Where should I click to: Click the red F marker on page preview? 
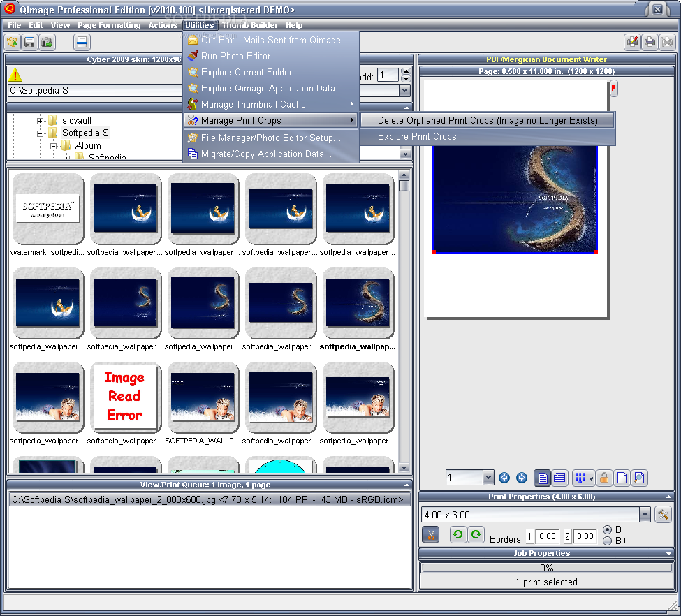click(x=614, y=88)
